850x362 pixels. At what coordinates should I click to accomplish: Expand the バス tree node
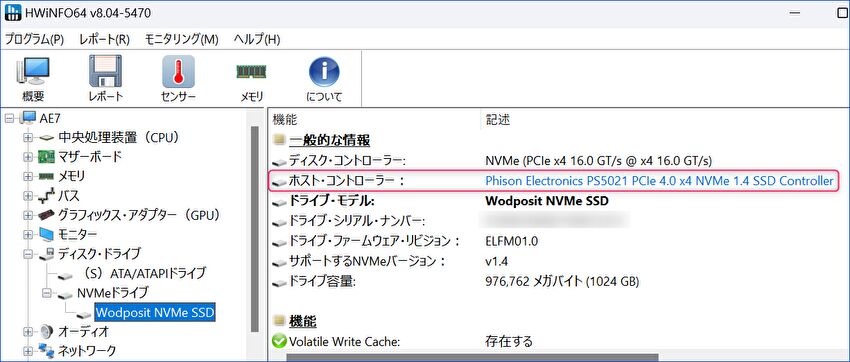coord(28,196)
